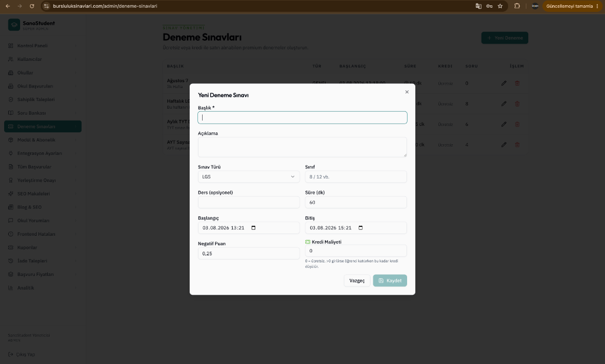Open the Bitiş calendar picker icon
The width and height of the screenshot is (605, 364).
coord(361,227)
